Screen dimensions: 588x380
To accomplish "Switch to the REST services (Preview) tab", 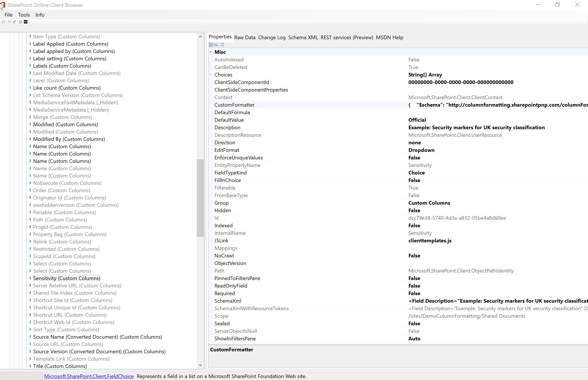I will click(x=347, y=37).
